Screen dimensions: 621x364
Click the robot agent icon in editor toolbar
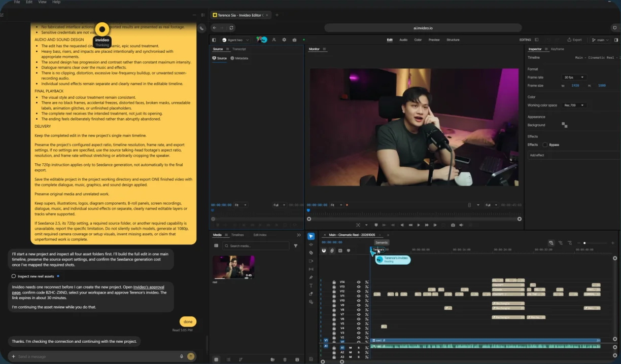[294, 40]
